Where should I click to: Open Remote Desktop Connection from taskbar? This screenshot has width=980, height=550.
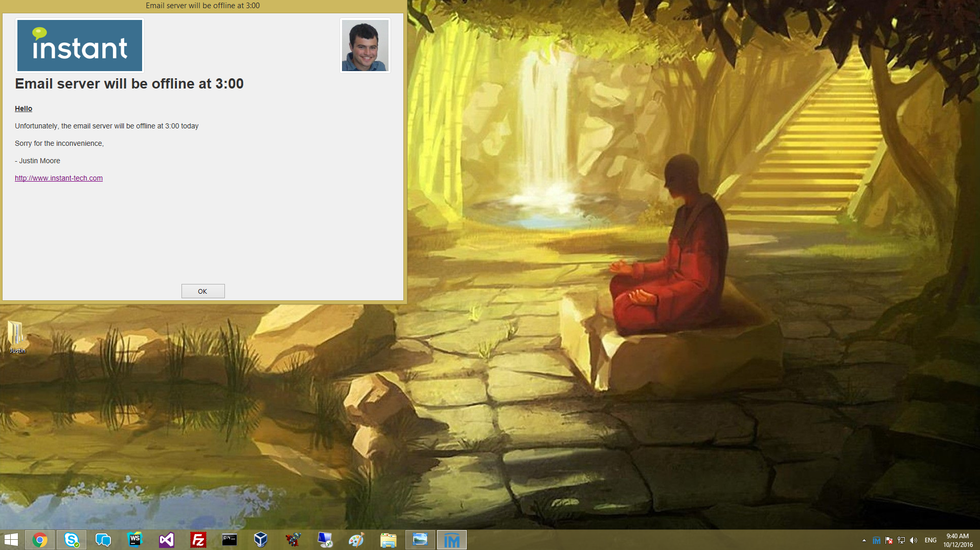click(x=325, y=540)
